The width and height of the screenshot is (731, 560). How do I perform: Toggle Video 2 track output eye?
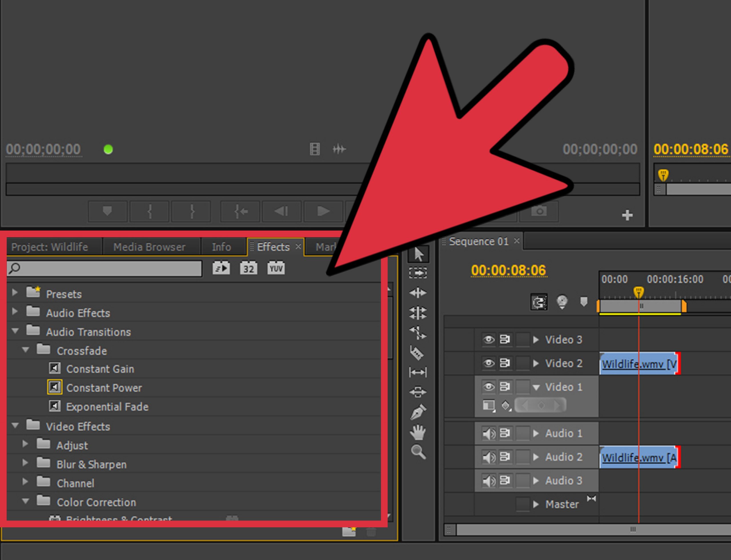click(x=489, y=363)
